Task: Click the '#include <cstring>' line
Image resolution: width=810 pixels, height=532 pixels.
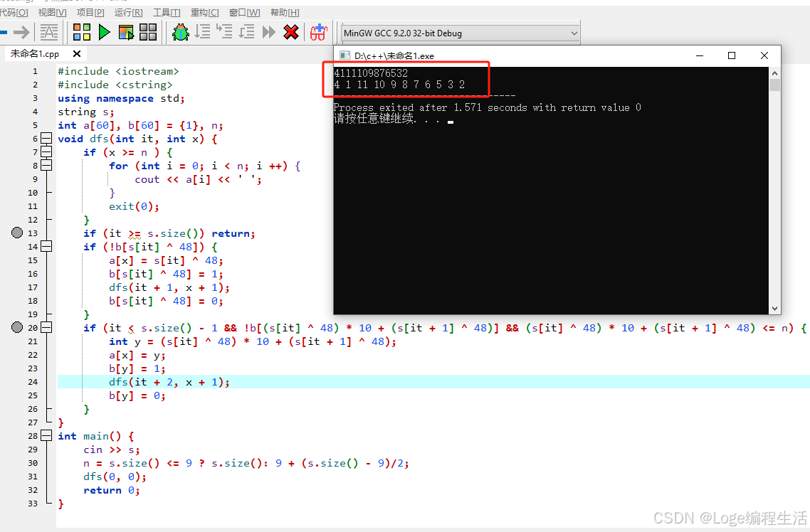Action: [115, 85]
